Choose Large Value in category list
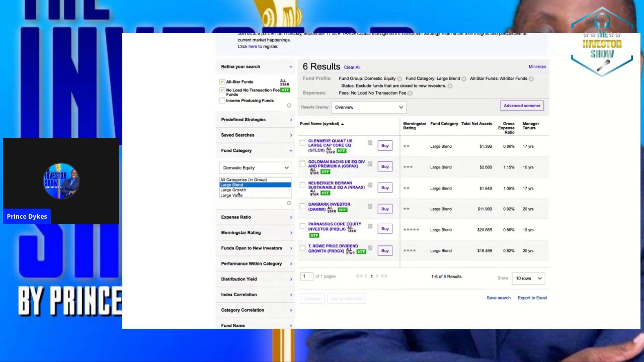Viewport: 644px width, 362px height. (255, 195)
